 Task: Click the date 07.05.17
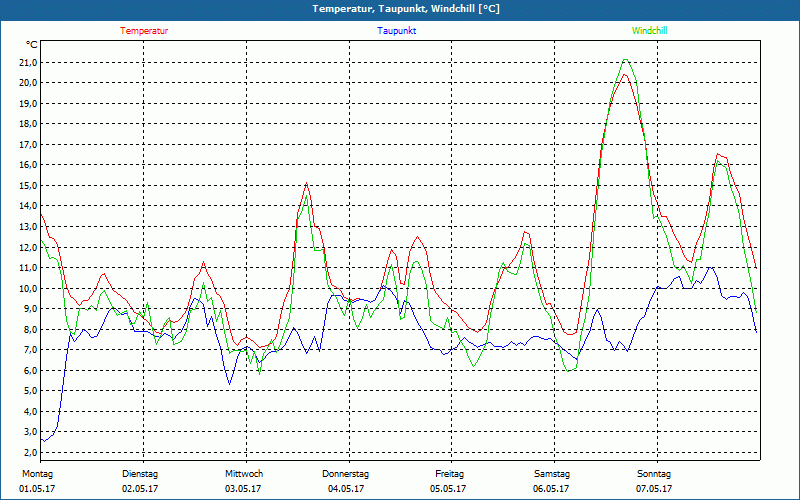pyautogui.click(x=654, y=489)
